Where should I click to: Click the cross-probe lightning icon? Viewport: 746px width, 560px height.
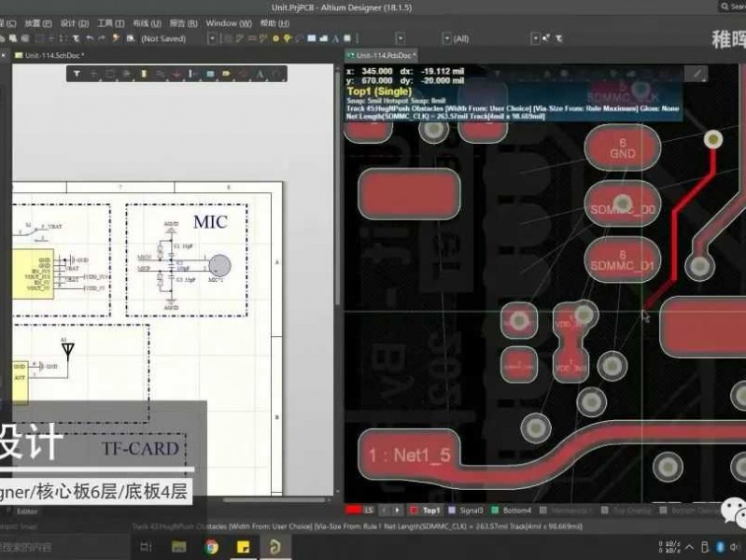[116, 38]
